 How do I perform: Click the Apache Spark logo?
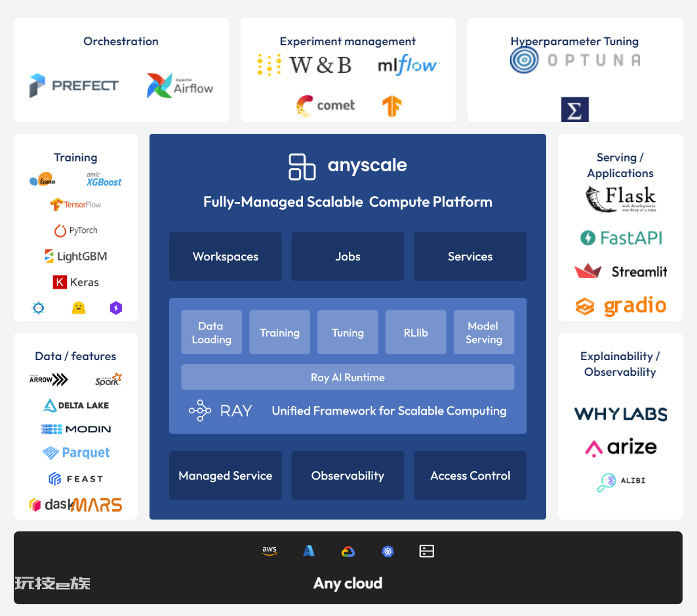click(108, 379)
